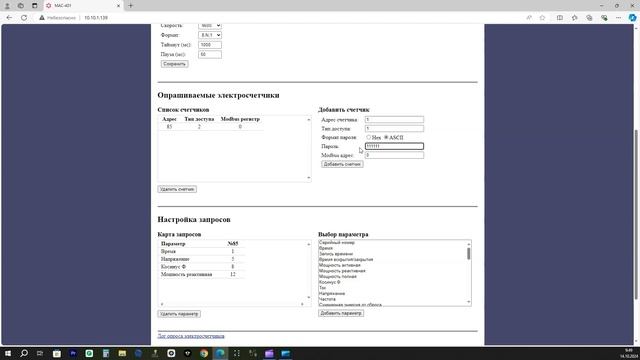Screen dimensions: 640x360
Task: Choose Запись времени in parameter list
Action: click(336, 254)
